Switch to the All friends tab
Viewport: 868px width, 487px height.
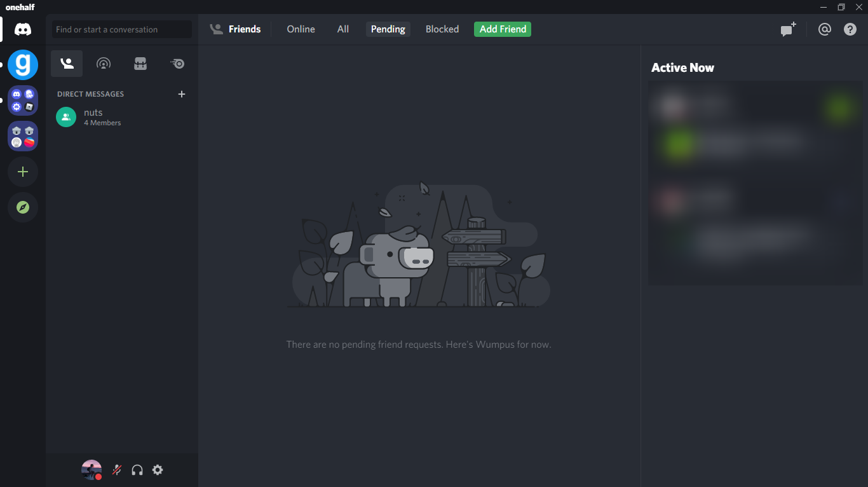point(343,29)
